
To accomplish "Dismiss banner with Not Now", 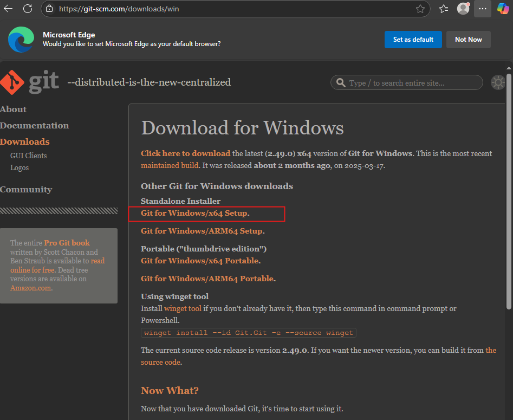I will pos(468,40).
